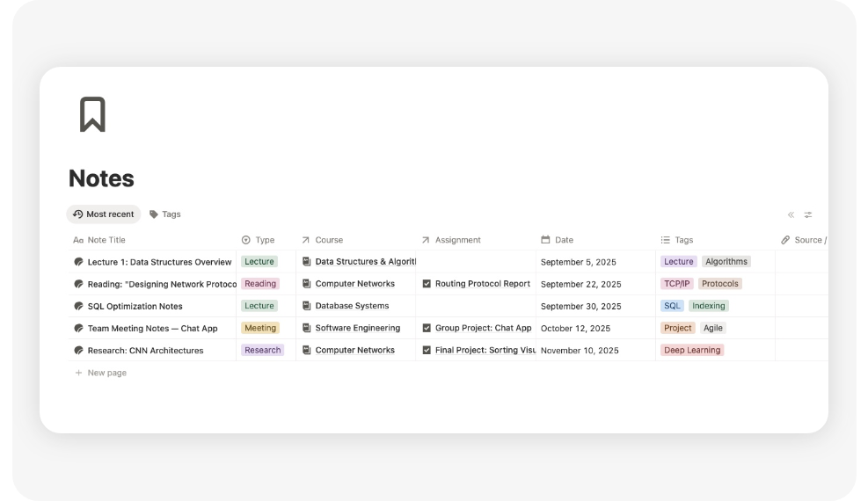Image resolution: width=868 pixels, height=501 pixels.
Task: Click checkbox icon beside Routing Protocol Report
Action: click(427, 284)
